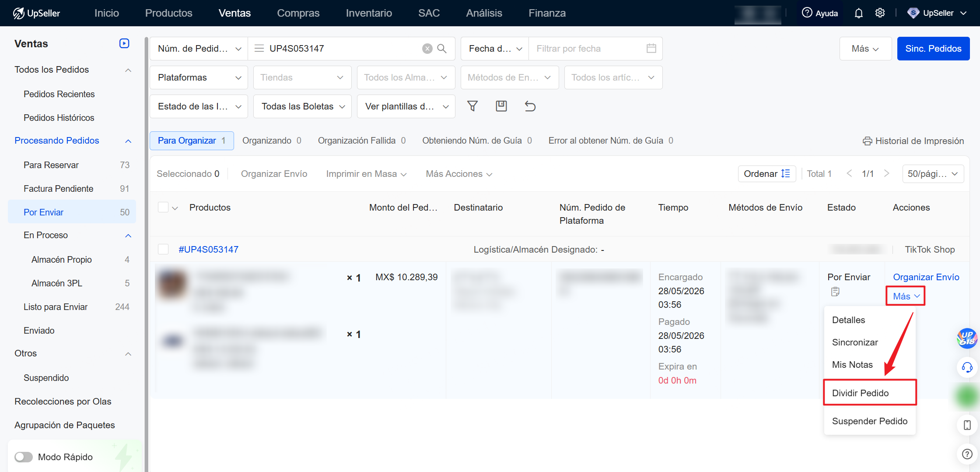Open the Fecha de date type dropdown
Viewport: 980px width, 472px height.
click(x=495, y=49)
